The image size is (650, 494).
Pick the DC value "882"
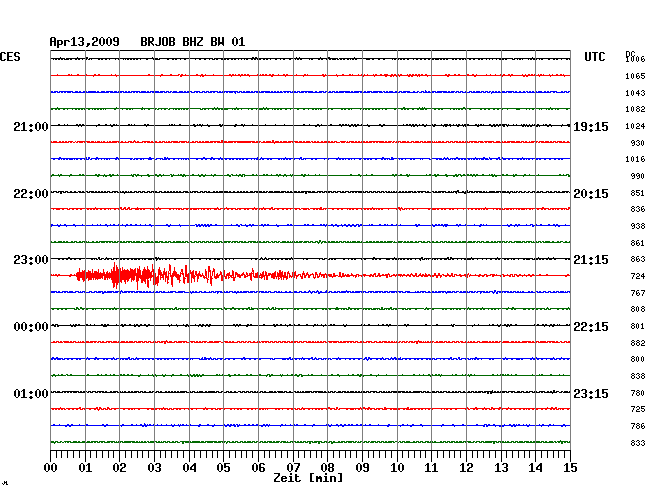[x=638, y=343]
